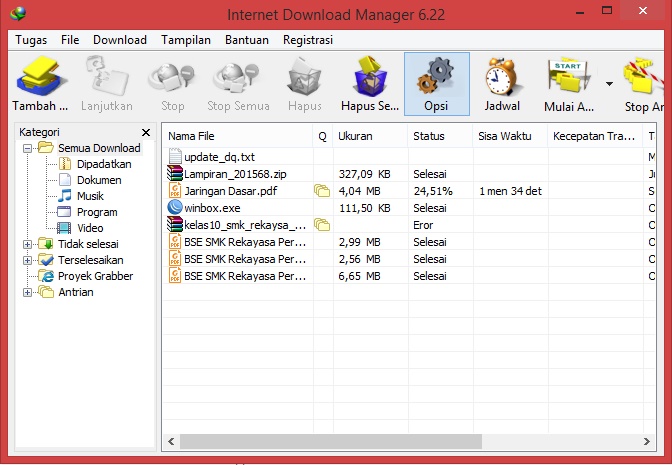This screenshot has height=465, width=672.
Task: Click the horizontal scrollbar left arrow
Action: [x=171, y=441]
